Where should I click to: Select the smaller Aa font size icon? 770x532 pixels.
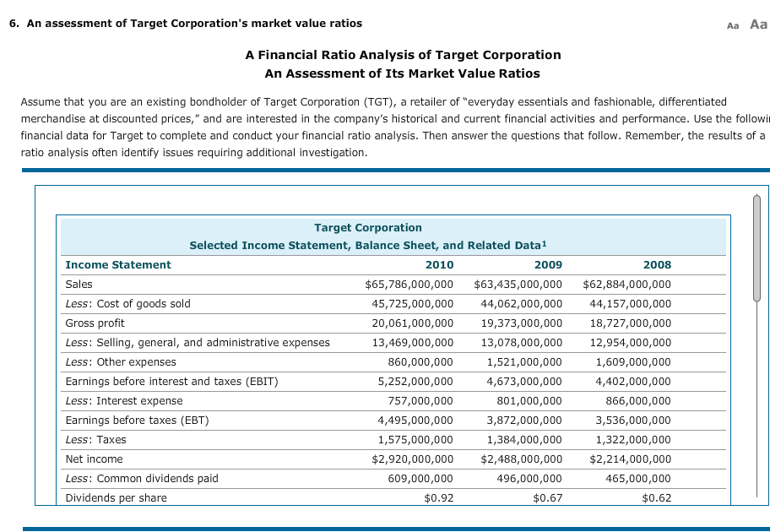[731, 24]
